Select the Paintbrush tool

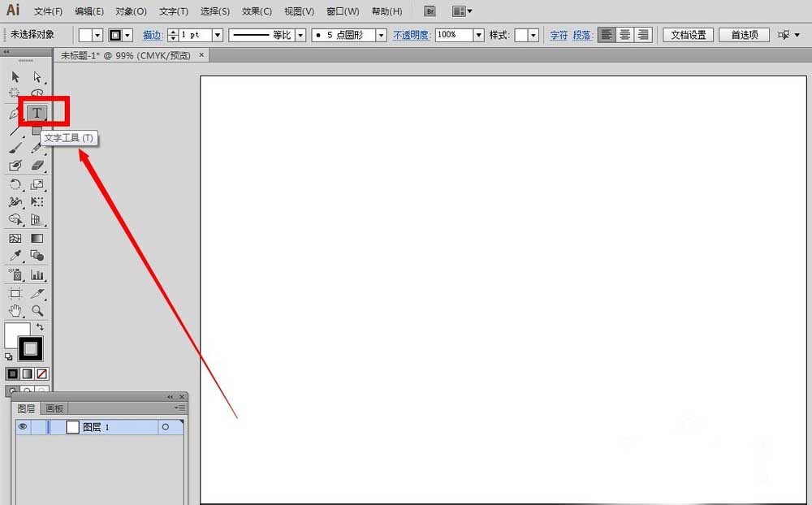coord(15,148)
